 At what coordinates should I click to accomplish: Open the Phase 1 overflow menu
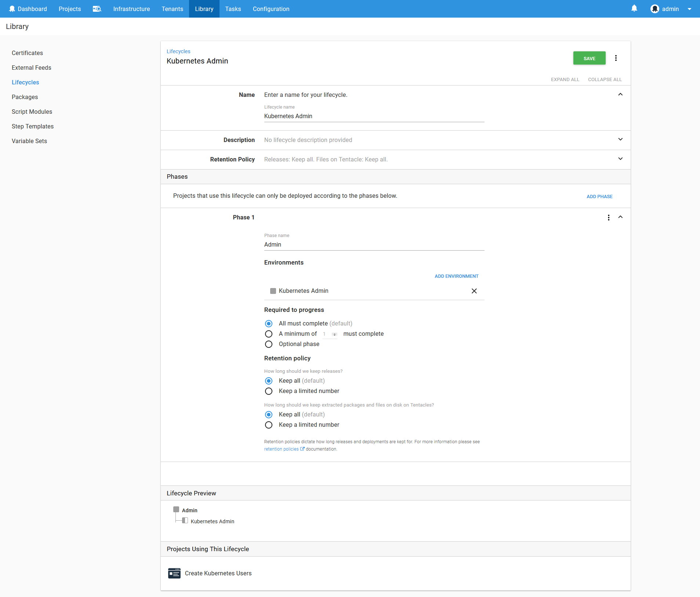[x=608, y=218]
